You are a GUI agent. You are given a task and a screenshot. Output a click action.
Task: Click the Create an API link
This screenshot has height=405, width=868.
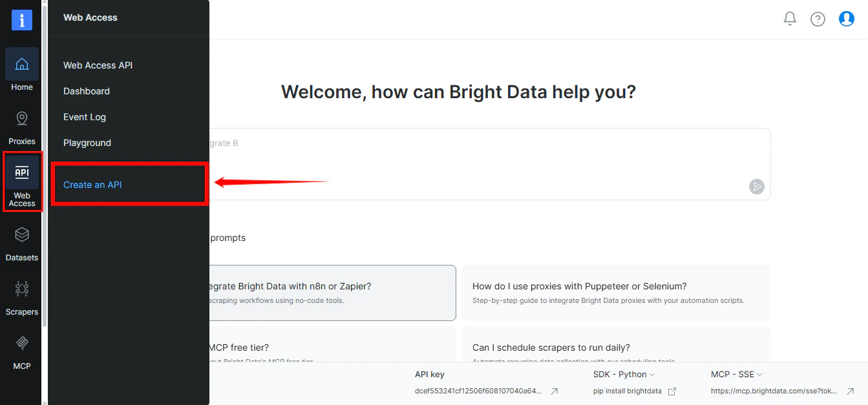tap(92, 184)
